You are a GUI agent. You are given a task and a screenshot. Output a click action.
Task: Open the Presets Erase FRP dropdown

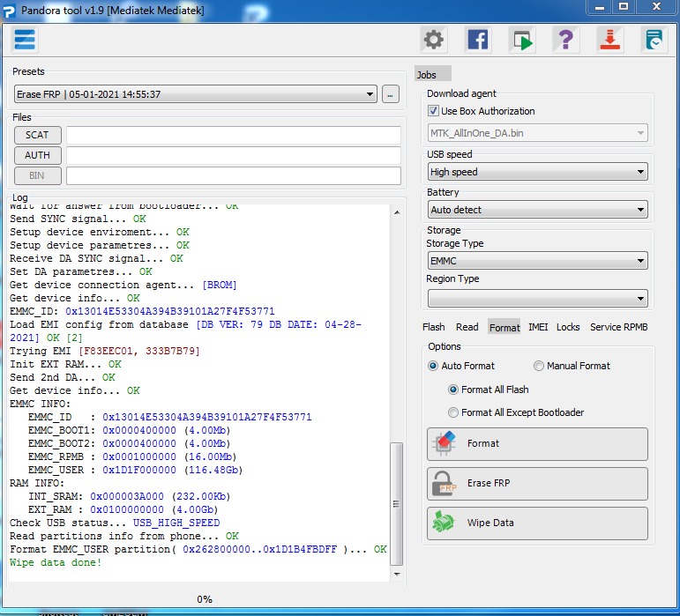195,94
